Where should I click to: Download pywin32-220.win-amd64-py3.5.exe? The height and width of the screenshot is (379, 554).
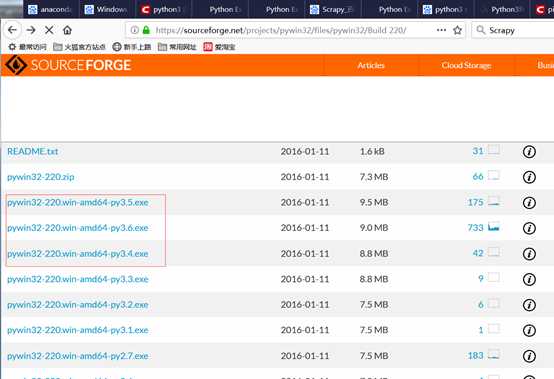click(x=78, y=202)
